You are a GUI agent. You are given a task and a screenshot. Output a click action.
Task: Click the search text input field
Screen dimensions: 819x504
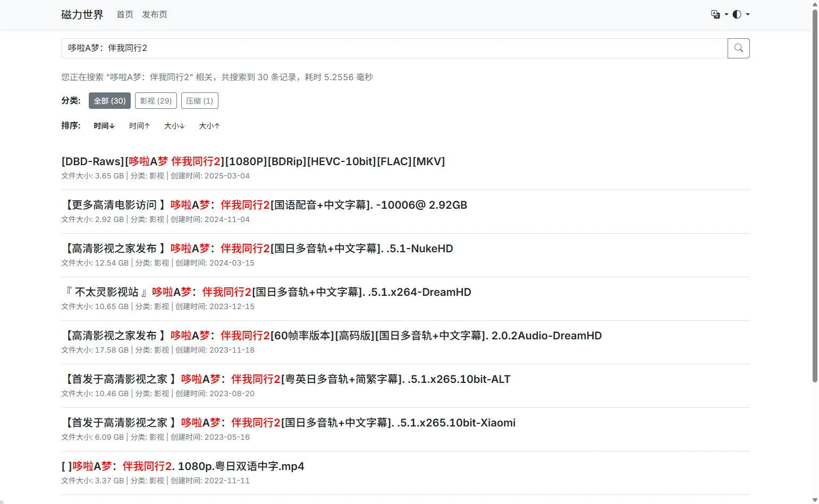coord(393,48)
